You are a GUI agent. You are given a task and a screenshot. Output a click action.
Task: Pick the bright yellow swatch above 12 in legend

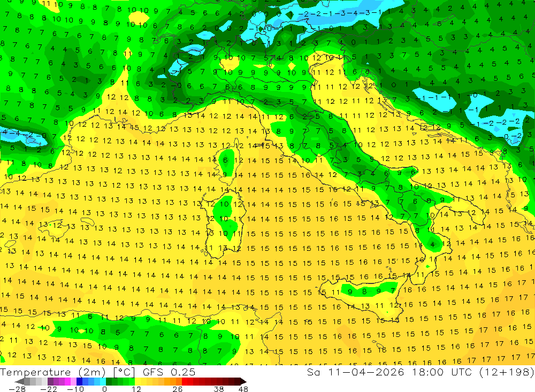click(x=138, y=381)
